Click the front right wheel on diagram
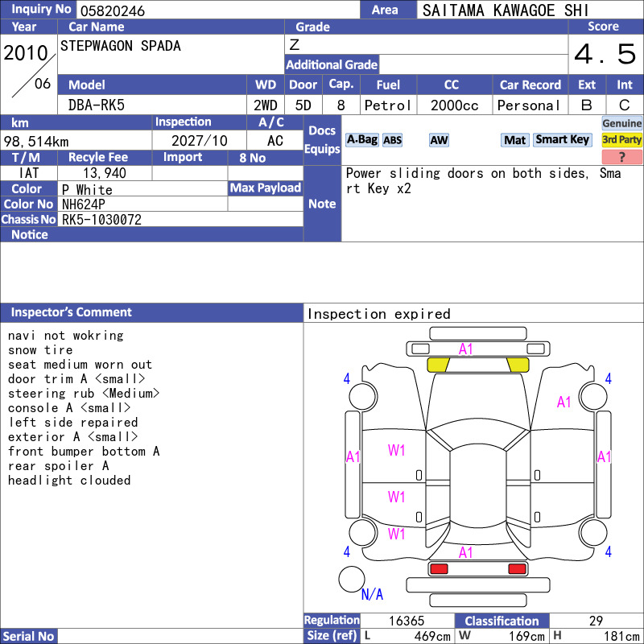The image size is (644, 644). [x=593, y=396]
